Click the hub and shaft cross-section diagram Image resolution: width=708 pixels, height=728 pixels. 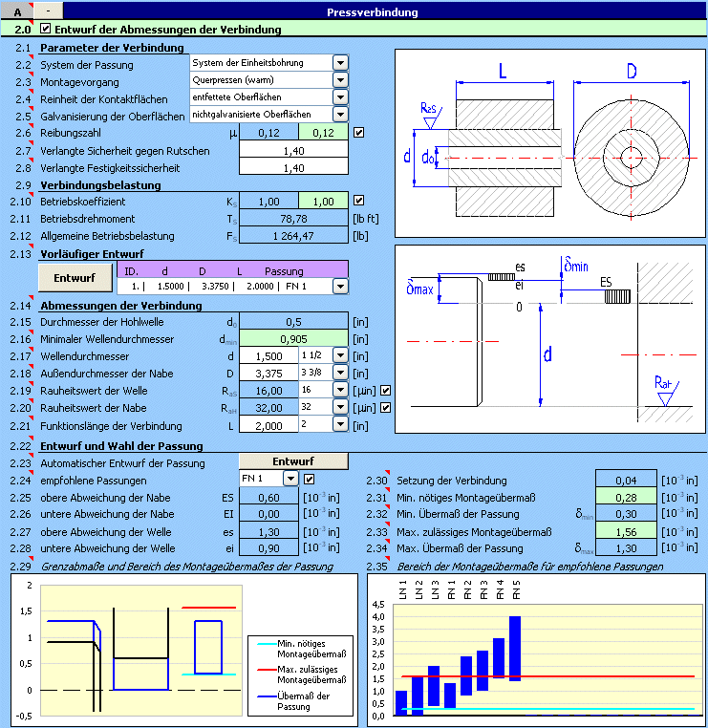tap(550, 143)
